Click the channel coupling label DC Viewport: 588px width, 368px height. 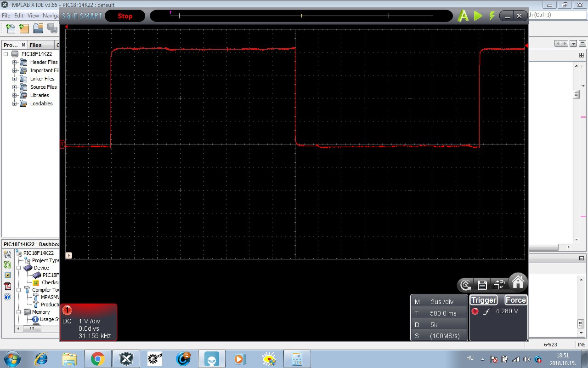67,321
